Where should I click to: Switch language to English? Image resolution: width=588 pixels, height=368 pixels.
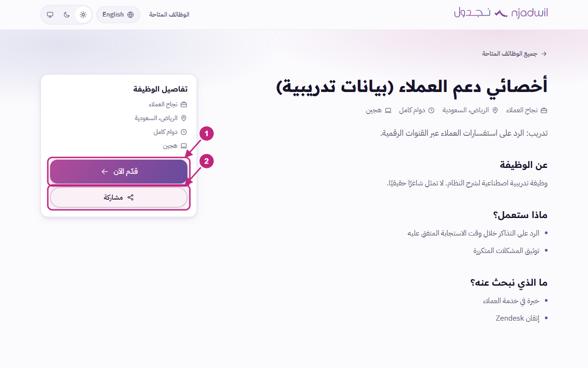118,15
